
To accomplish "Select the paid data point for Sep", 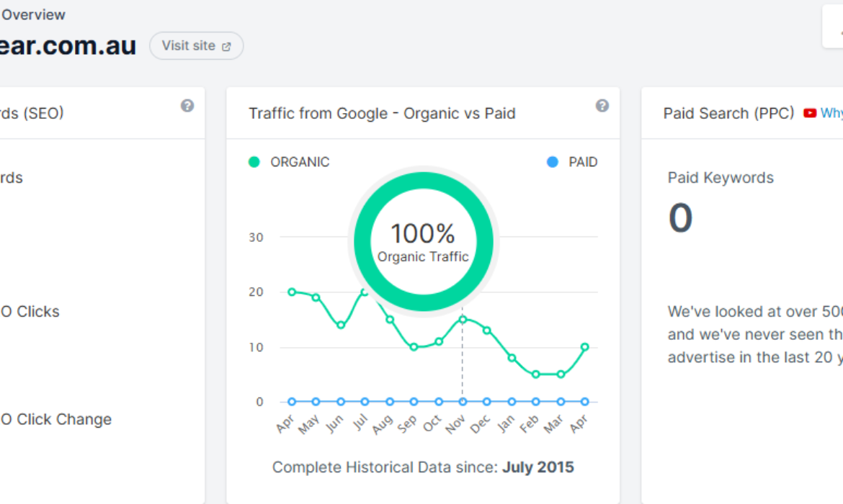I will 414,401.
